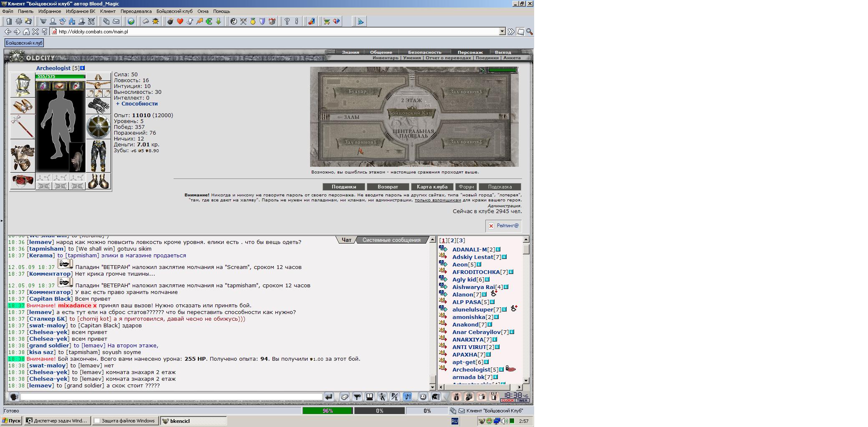Screen dimensions: 868x427
Task: Expand the Способности abilities section
Action: (137, 104)
